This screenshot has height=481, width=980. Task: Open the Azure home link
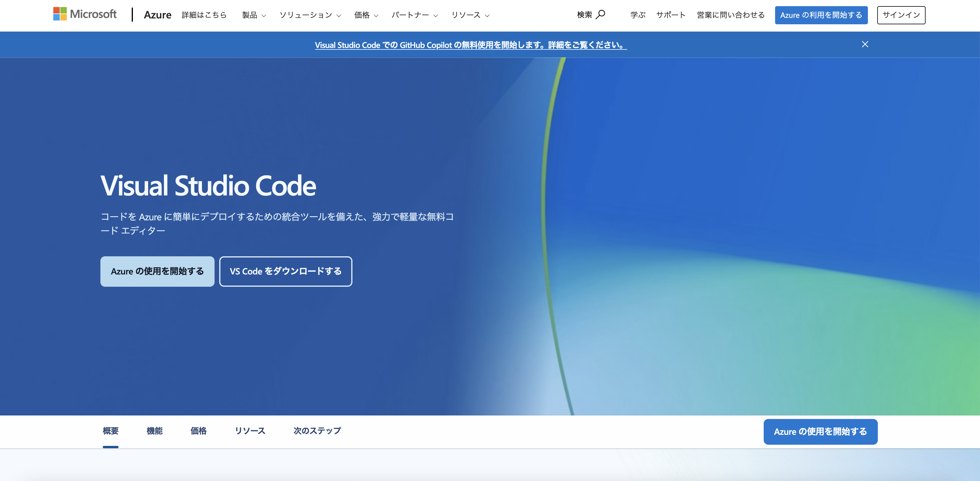point(157,15)
